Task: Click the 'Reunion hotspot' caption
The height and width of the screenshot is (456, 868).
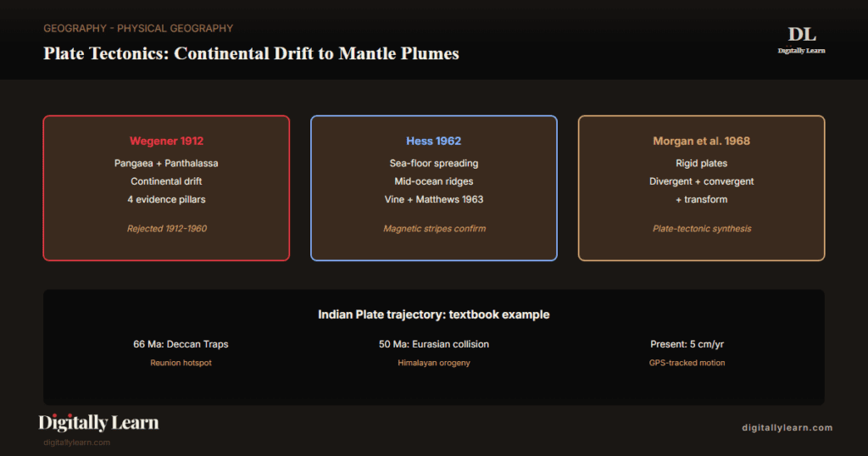Action: click(181, 363)
